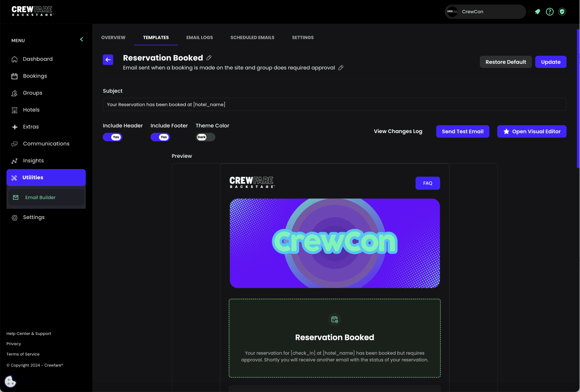Image resolution: width=580 pixels, height=392 pixels.
Task: Click the CrewCon banner image in preview
Action: pos(335,243)
